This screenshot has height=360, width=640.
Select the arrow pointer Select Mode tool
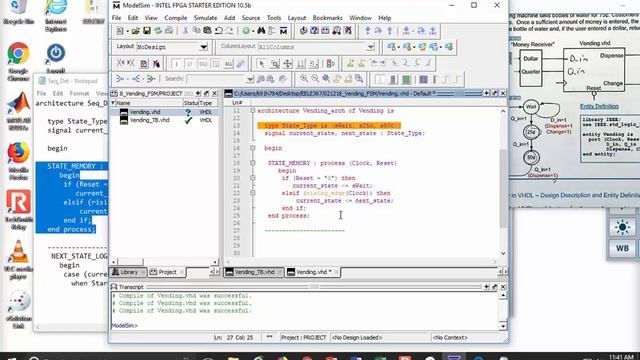tap(262, 64)
